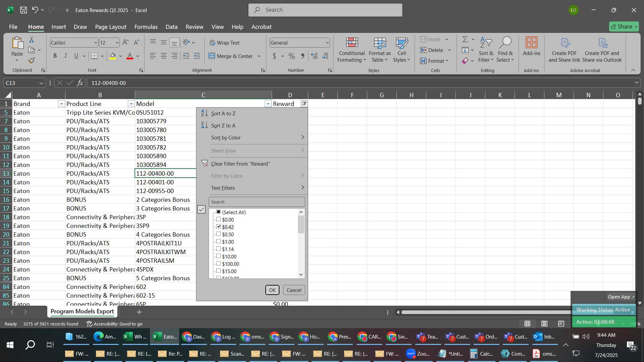
Task: Click the Cut scissors icon
Action: click(32, 40)
